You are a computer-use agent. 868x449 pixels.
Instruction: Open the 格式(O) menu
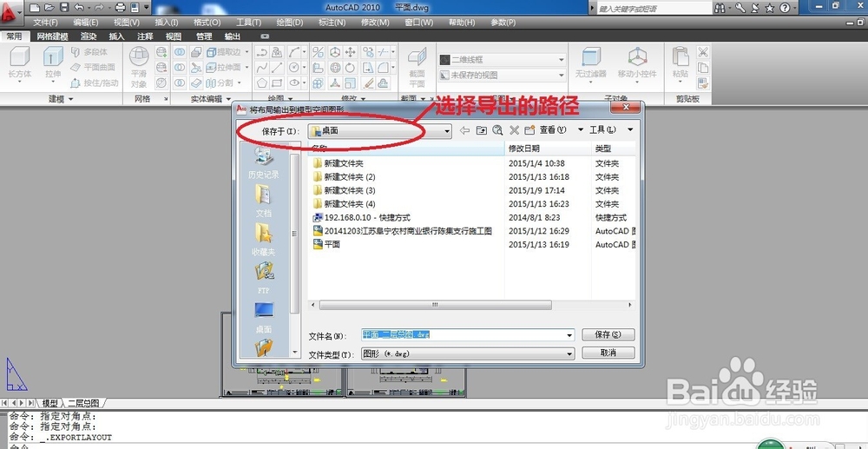207,23
